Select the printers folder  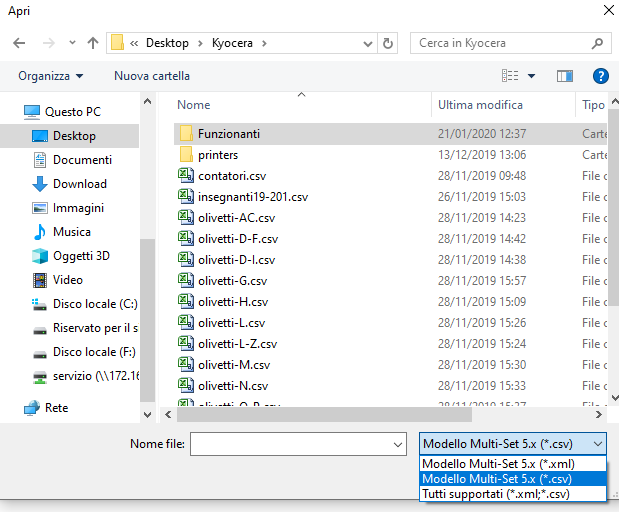[x=218, y=155]
